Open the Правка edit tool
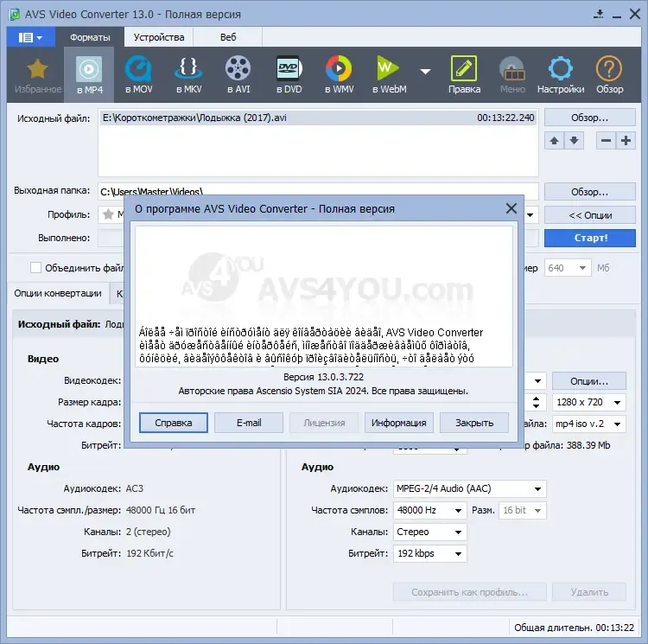This screenshot has width=648, height=644. pos(464,75)
